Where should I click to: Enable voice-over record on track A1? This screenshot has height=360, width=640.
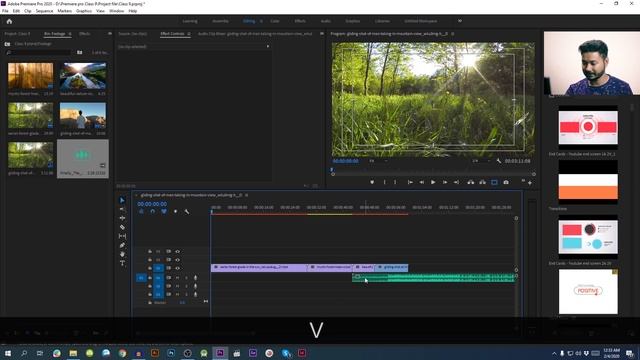pos(195,278)
